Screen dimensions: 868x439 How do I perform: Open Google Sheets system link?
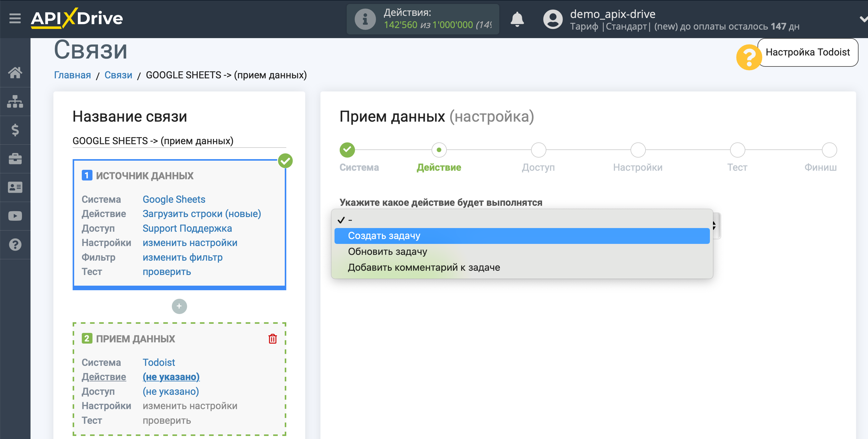coord(174,199)
